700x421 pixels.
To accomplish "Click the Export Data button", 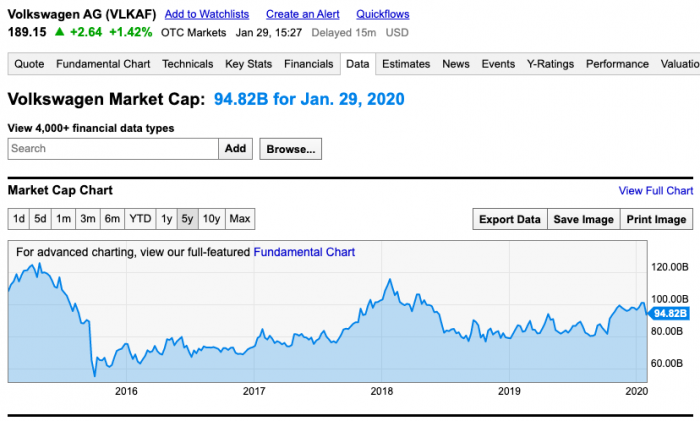I will (x=509, y=220).
